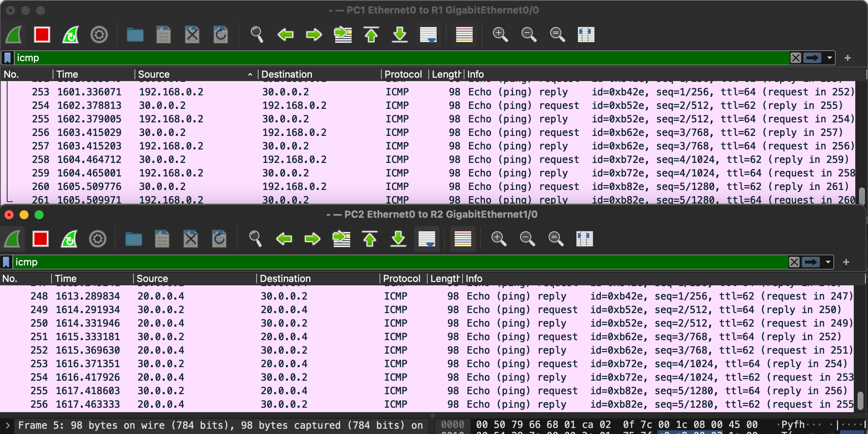
Task: Clear the icmp display filter in the PC1 window
Action: (x=795, y=58)
